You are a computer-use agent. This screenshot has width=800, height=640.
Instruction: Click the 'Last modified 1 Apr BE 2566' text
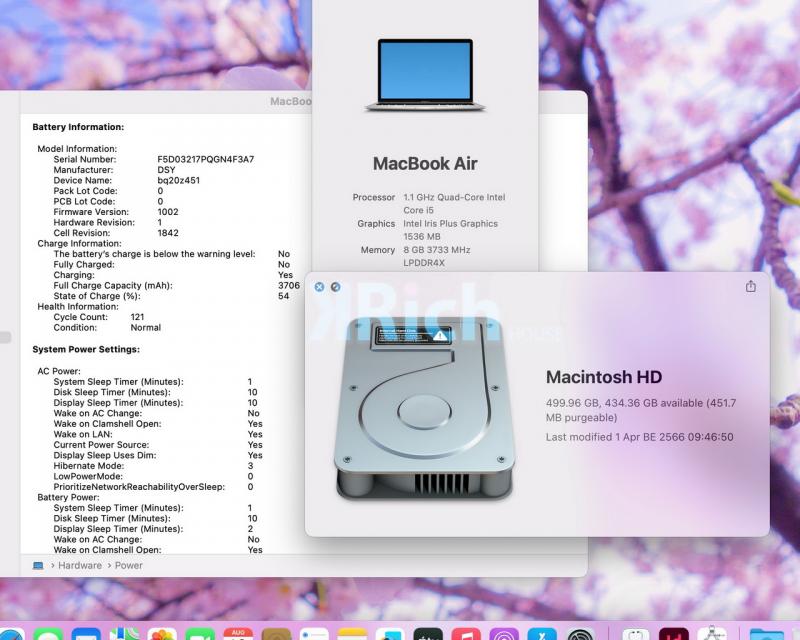615,437
